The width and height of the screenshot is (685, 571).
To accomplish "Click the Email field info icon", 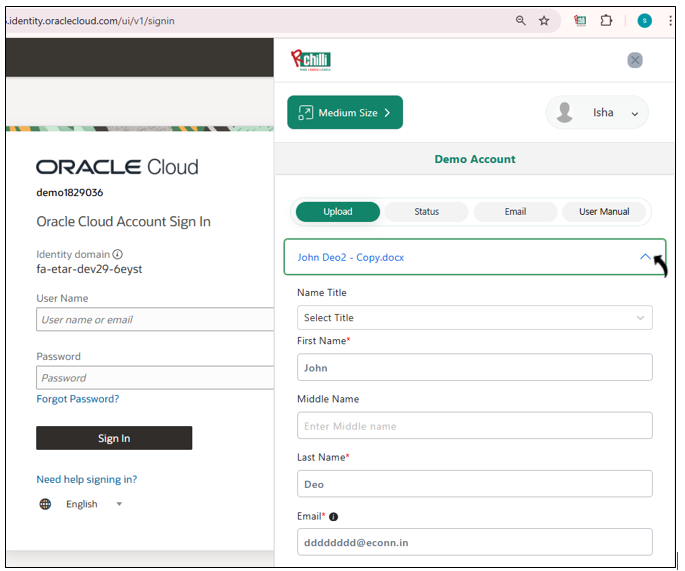I will point(333,517).
